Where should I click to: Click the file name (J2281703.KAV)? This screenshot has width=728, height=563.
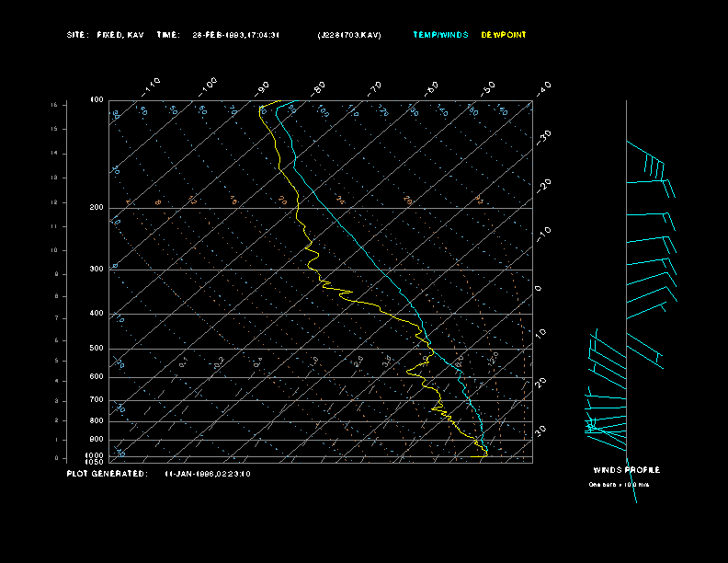(349, 35)
